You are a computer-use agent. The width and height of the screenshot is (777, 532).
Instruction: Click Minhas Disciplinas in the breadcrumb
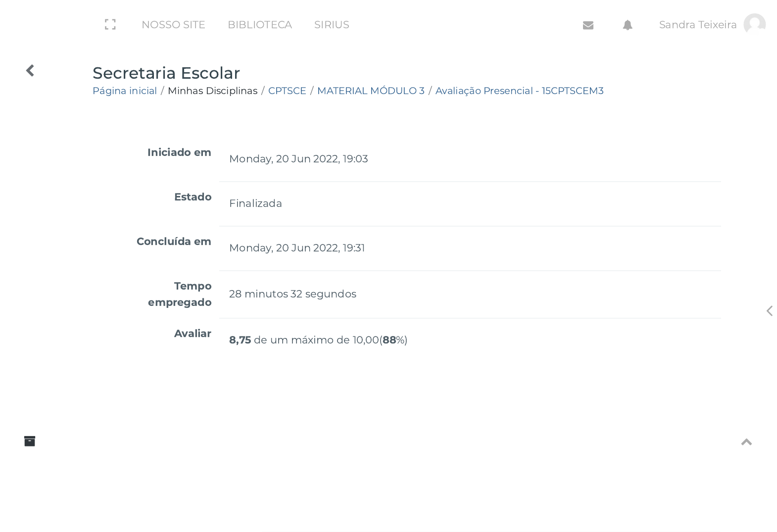212,91
